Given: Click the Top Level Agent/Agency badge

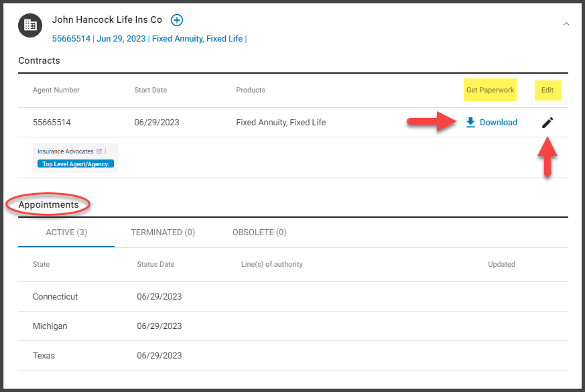Looking at the screenshot, I should [x=76, y=164].
